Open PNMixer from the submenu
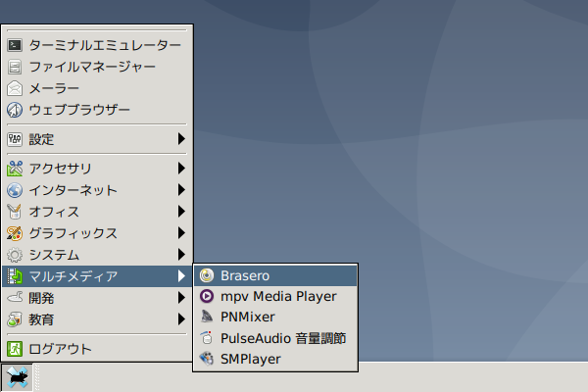Viewport: 588px width, 392px height. coord(275,317)
